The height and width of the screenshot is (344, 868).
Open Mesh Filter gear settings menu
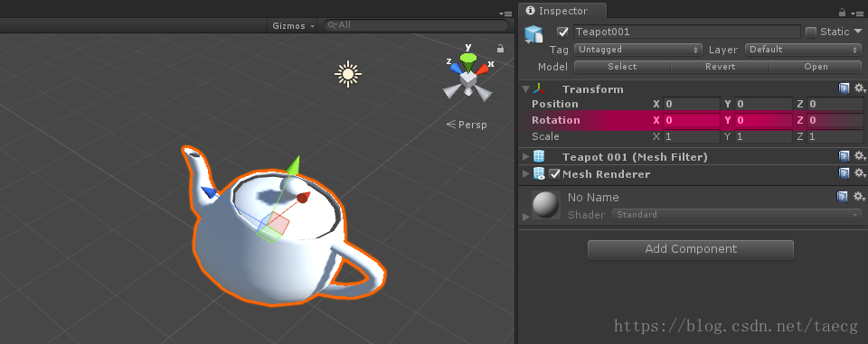pyautogui.click(x=859, y=156)
